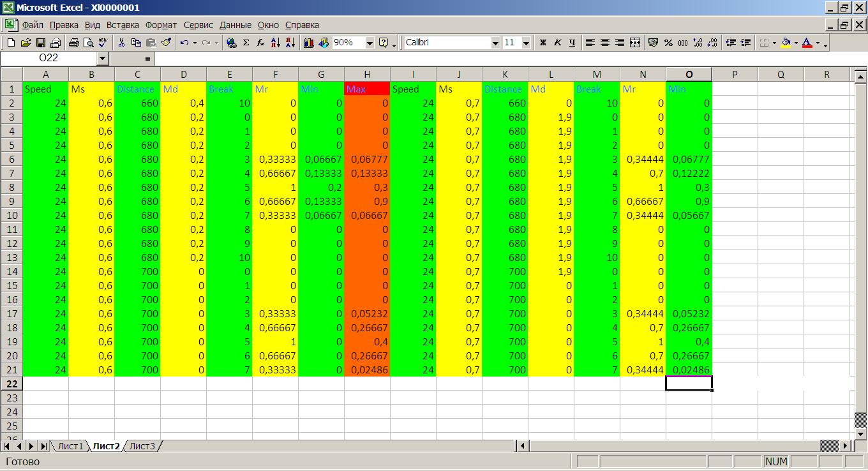Open Print Preview from the toolbar

point(87,43)
